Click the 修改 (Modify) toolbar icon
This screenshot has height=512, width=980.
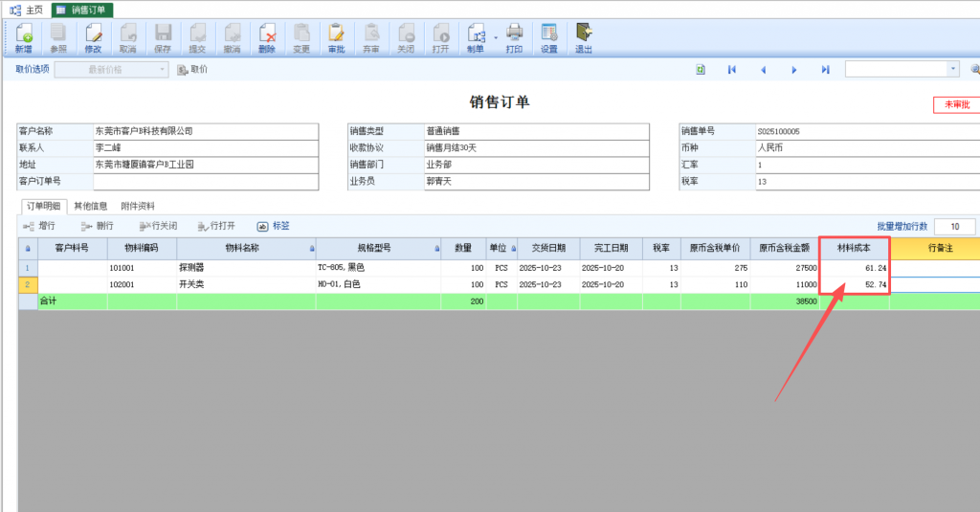93,37
